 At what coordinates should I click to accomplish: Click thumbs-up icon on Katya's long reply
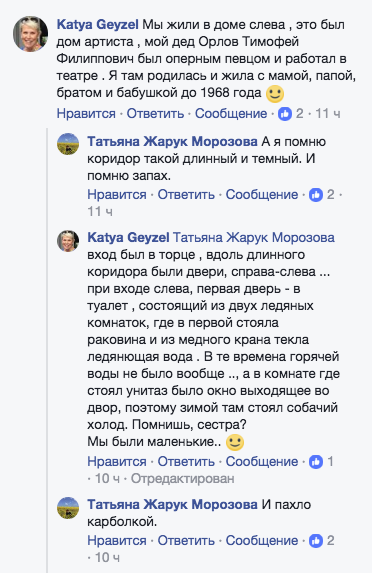point(316,462)
